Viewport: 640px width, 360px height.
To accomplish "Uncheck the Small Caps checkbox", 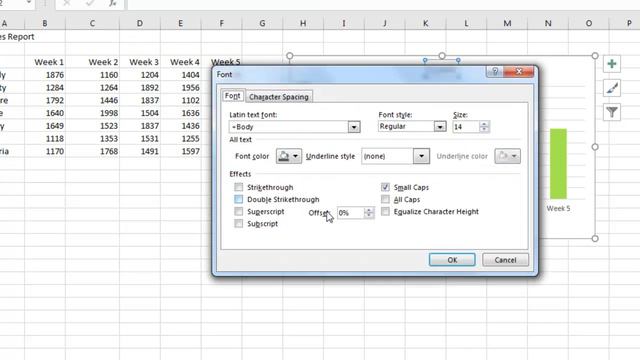I will (385, 187).
